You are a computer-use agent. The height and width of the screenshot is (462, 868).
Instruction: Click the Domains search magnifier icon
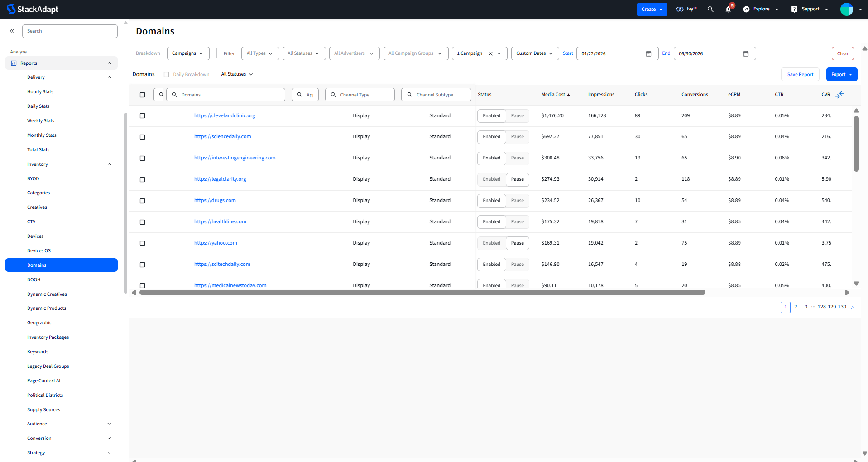pos(174,95)
